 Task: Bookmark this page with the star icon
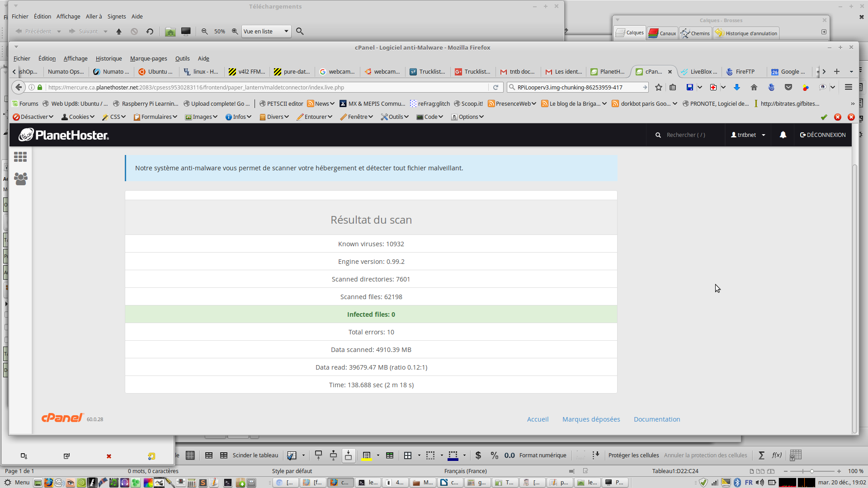click(659, 87)
